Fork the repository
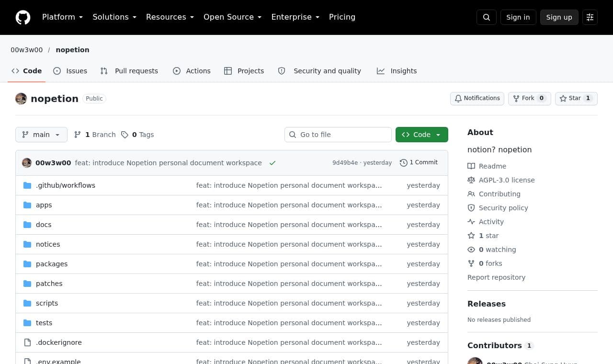Screen dimensions: 613x364 [x=530, y=98]
